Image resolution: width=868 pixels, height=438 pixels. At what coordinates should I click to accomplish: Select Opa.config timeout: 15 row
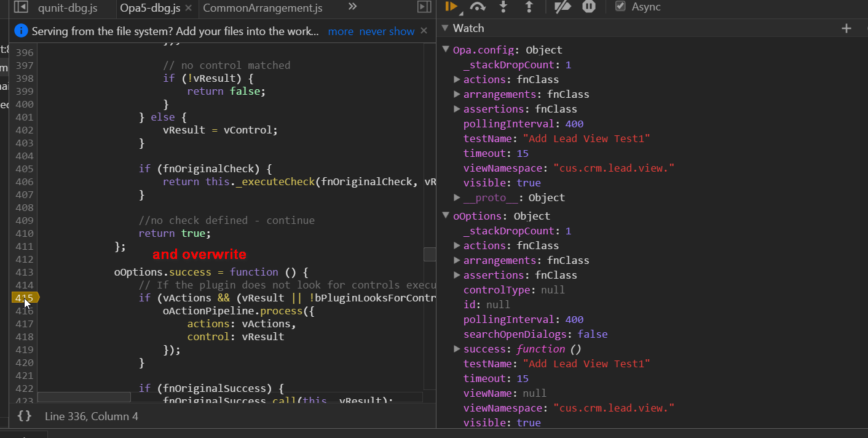(496, 153)
